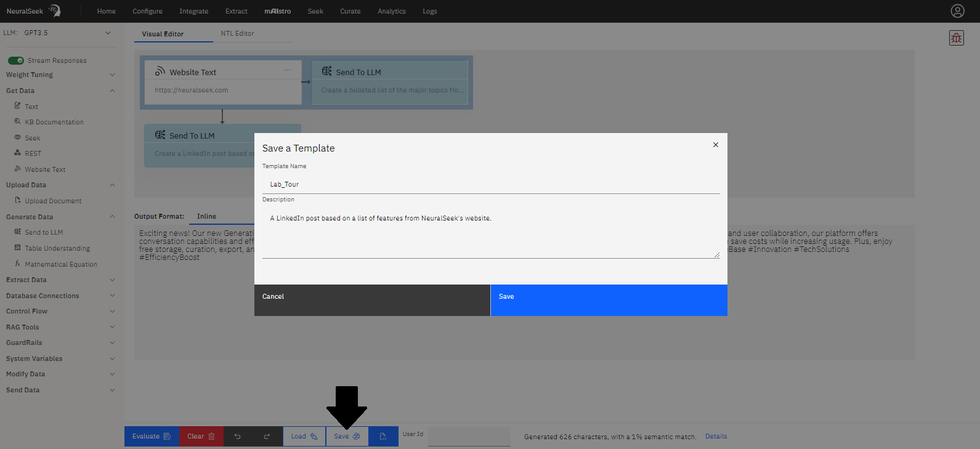
Task: Expand the Control Flow section
Action: 60,311
